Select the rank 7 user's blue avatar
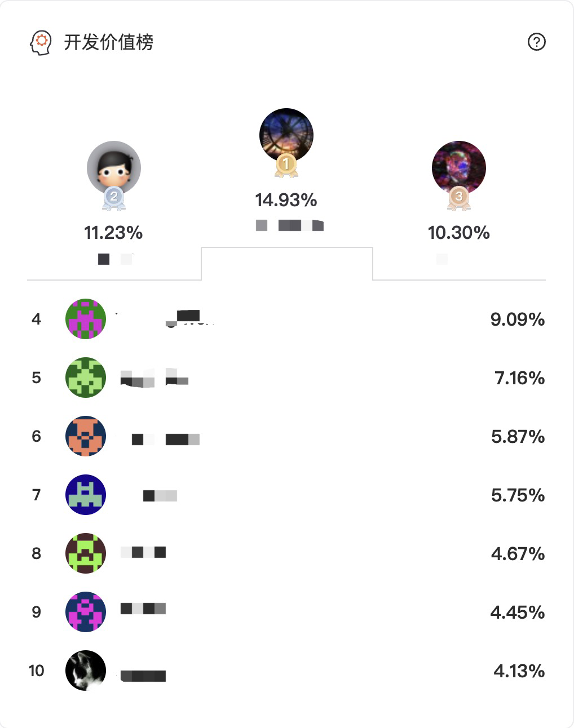The image size is (574, 728). click(x=86, y=495)
